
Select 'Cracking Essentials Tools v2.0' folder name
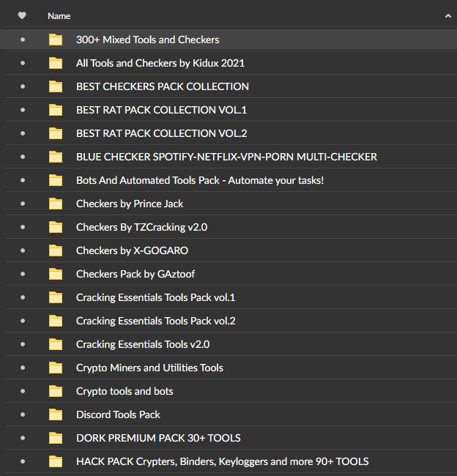(x=143, y=344)
